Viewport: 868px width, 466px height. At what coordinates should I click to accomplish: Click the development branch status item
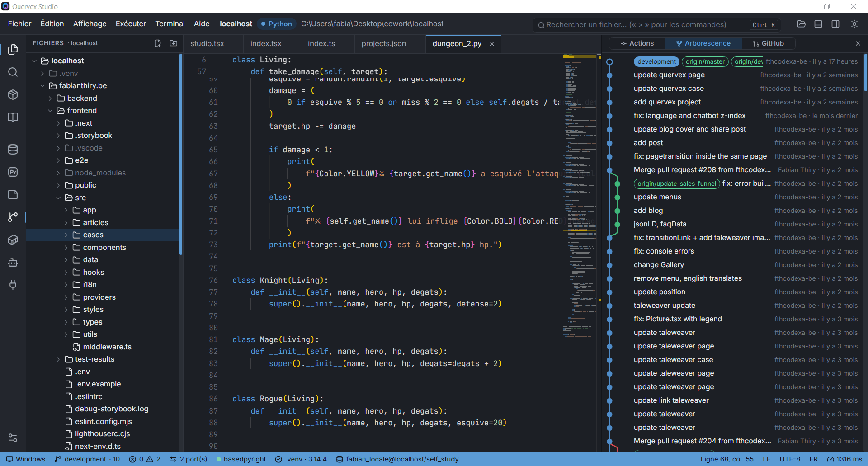(x=87, y=459)
